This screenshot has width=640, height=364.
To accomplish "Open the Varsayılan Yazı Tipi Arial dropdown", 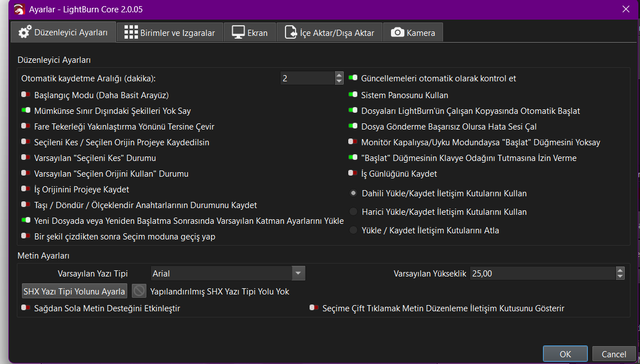I will [x=298, y=274].
